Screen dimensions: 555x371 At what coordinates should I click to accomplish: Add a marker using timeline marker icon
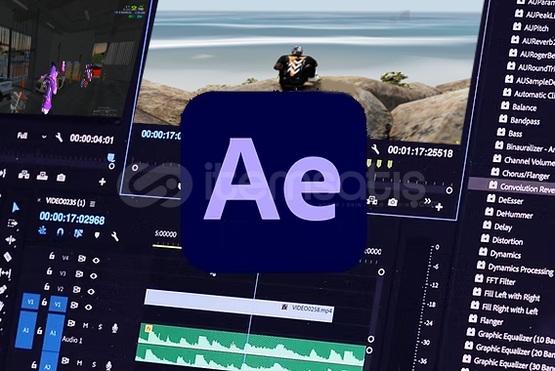97,235
